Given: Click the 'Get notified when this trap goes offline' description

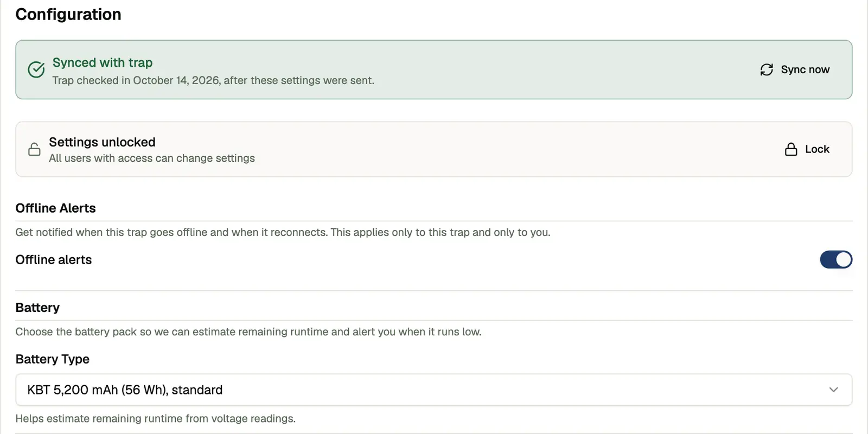Looking at the screenshot, I should (283, 232).
